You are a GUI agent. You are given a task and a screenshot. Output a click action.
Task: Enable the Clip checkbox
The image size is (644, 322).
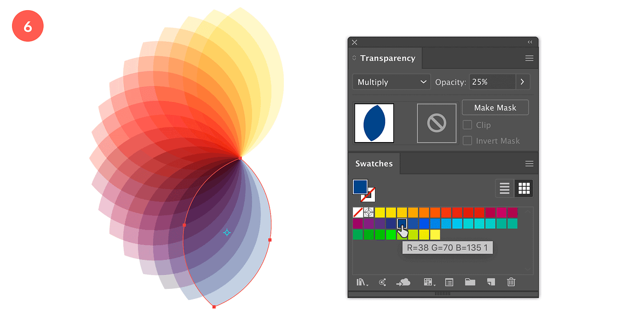click(467, 125)
